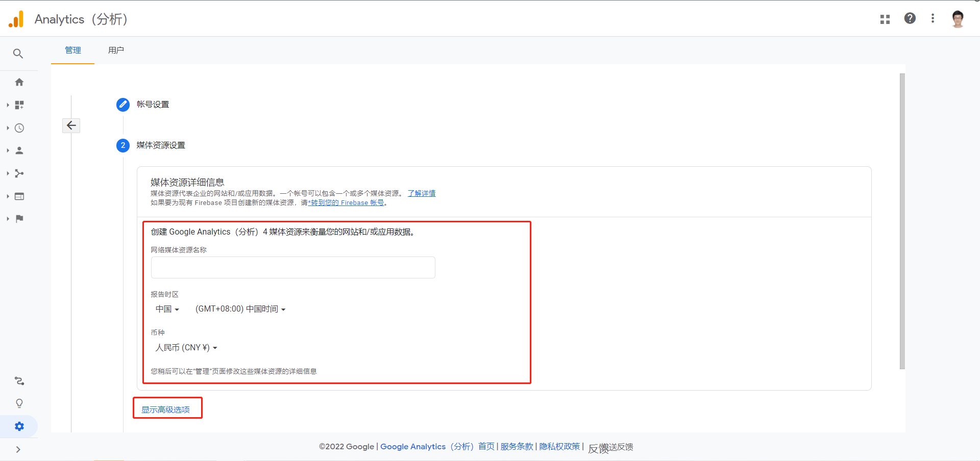Screen dimensions: 980x461
Task: Click the search magnifier icon in sidebar
Action: pyautogui.click(x=18, y=54)
